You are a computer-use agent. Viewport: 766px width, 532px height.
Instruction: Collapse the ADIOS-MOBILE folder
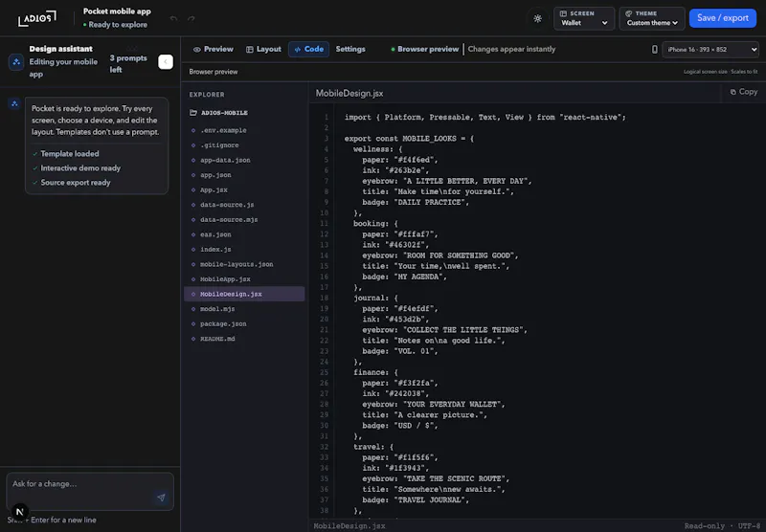coord(218,113)
